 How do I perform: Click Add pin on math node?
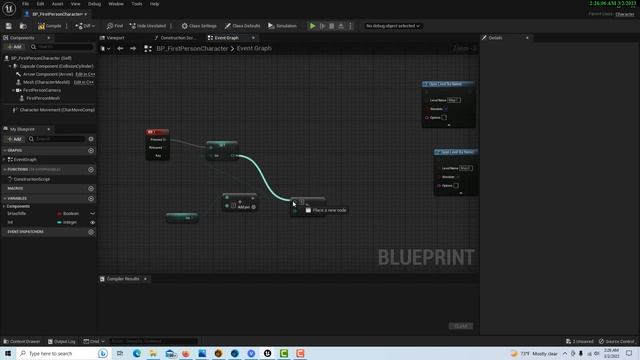(247, 207)
